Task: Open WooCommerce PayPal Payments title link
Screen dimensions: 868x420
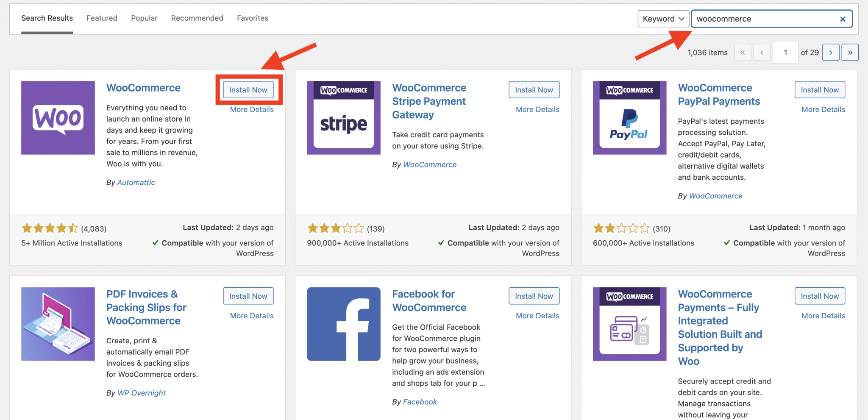Action: coord(719,95)
